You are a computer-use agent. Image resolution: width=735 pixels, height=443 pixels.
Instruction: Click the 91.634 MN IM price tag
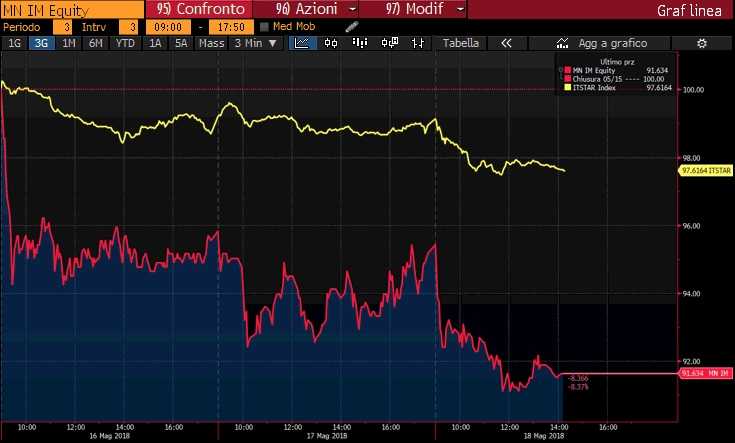[706, 373]
